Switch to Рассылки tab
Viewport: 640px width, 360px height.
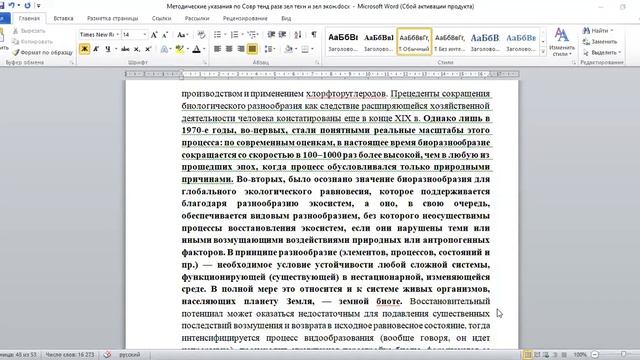197,18
